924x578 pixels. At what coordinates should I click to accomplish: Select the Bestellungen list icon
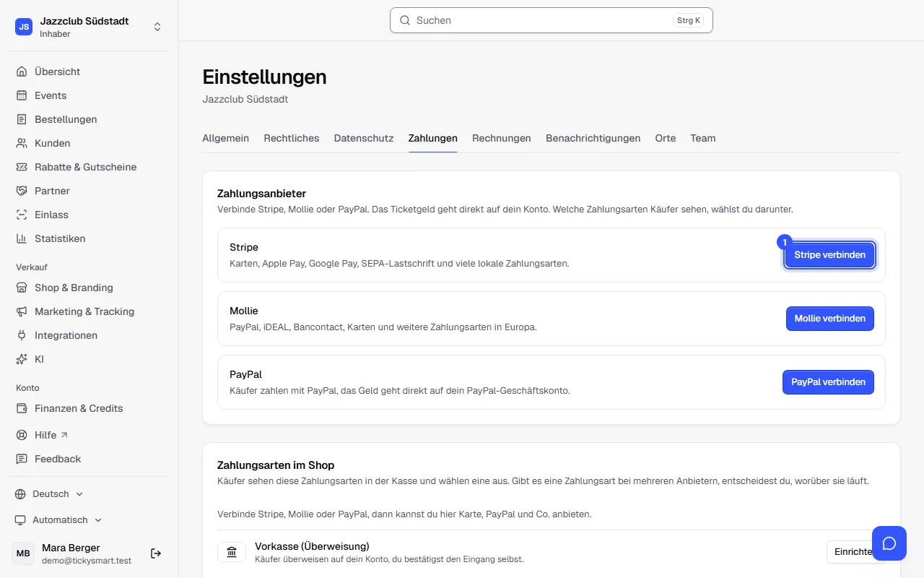[22, 119]
